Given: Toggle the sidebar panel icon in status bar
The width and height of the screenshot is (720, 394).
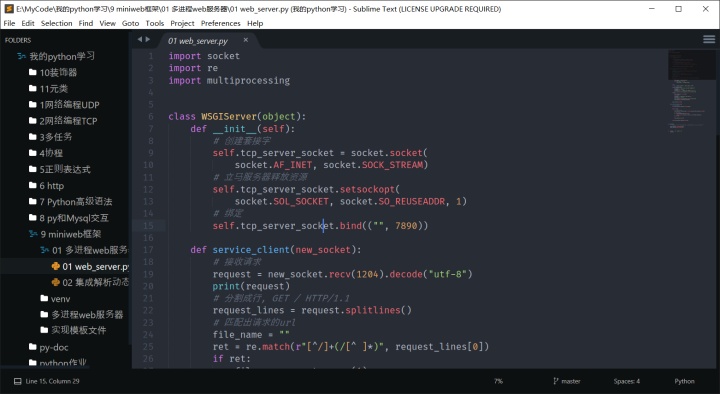Looking at the screenshot, I should [x=17, y=381].
